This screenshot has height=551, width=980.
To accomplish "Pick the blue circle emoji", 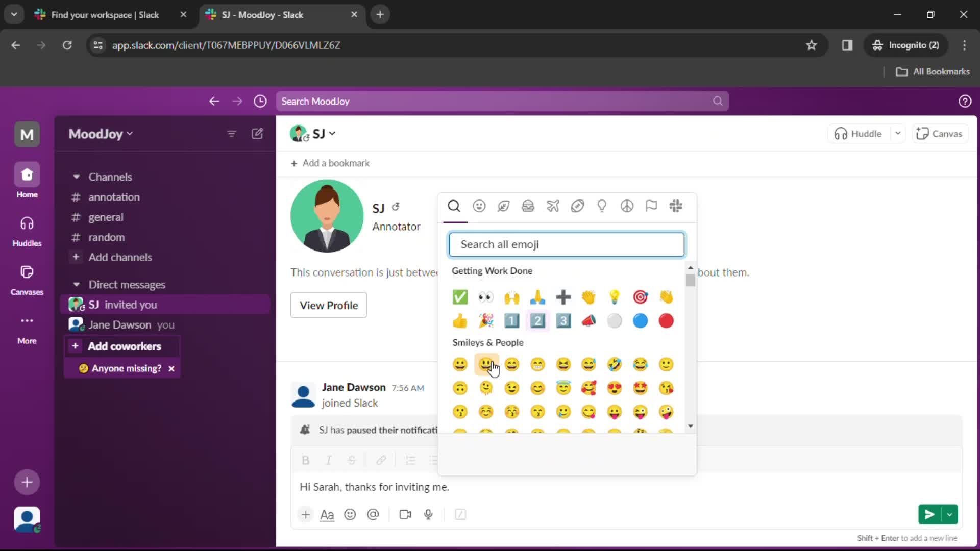I will (x=640, y=321).
